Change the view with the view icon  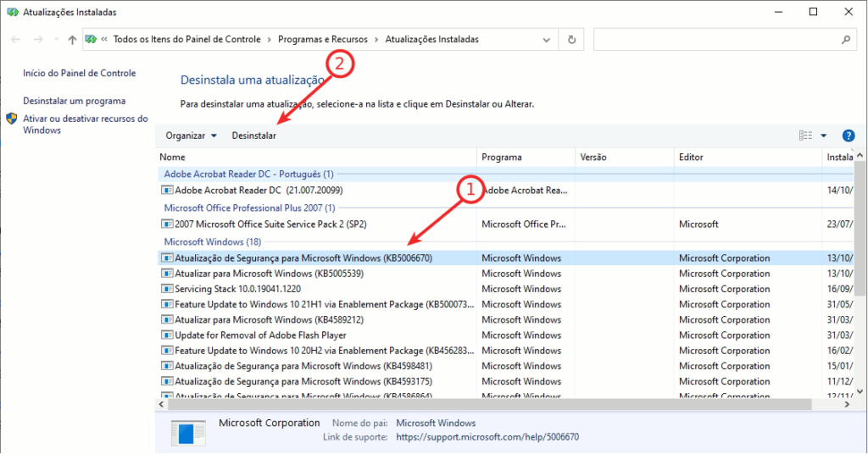click(x=805, y=136)
